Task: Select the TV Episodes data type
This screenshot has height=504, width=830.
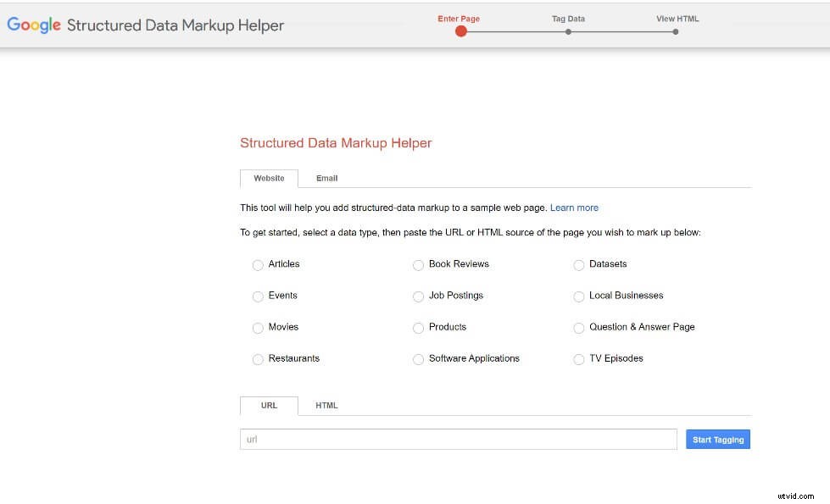Action: (x=579, y=358)
